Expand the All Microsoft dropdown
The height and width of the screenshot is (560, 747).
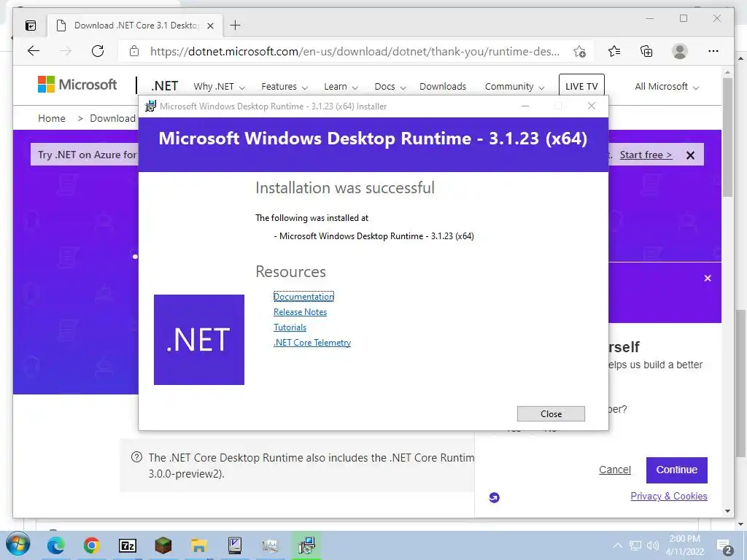(667, 87)
